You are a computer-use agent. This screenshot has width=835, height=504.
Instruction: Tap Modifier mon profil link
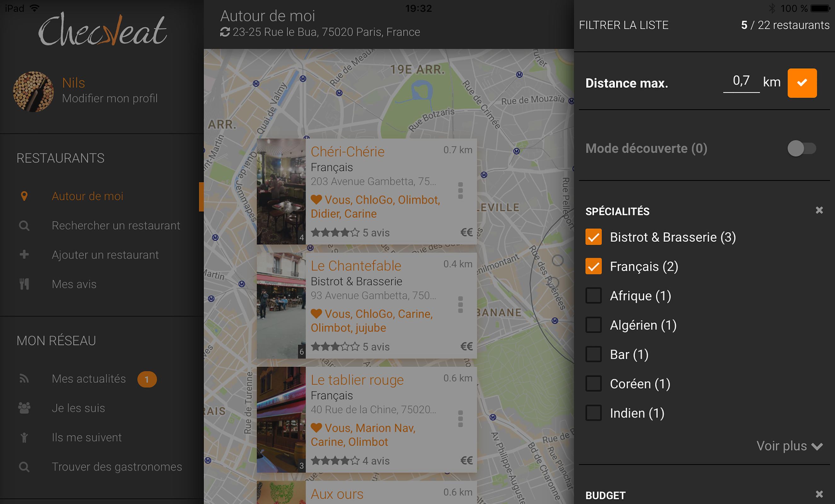pyautogui.click(x=110, y=99)
